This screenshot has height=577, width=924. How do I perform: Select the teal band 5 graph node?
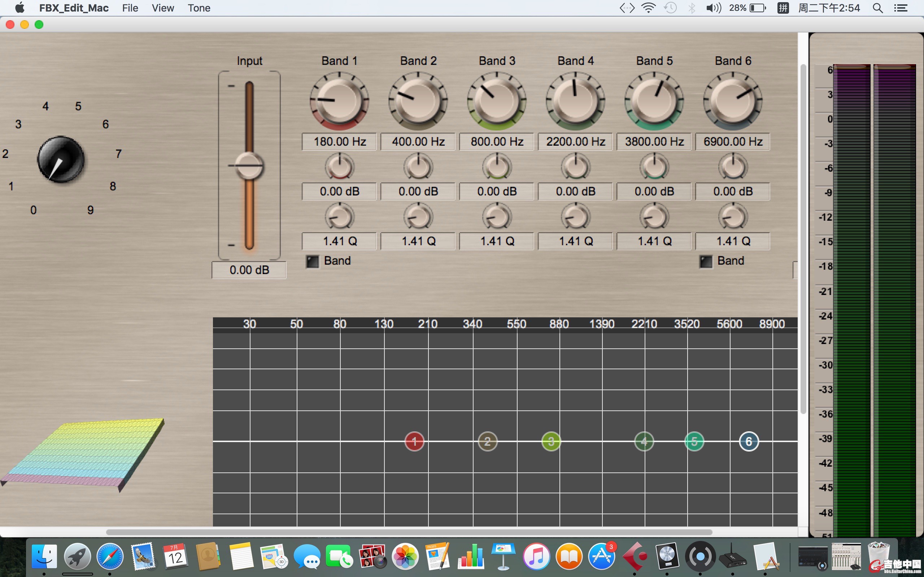(694, 441)
